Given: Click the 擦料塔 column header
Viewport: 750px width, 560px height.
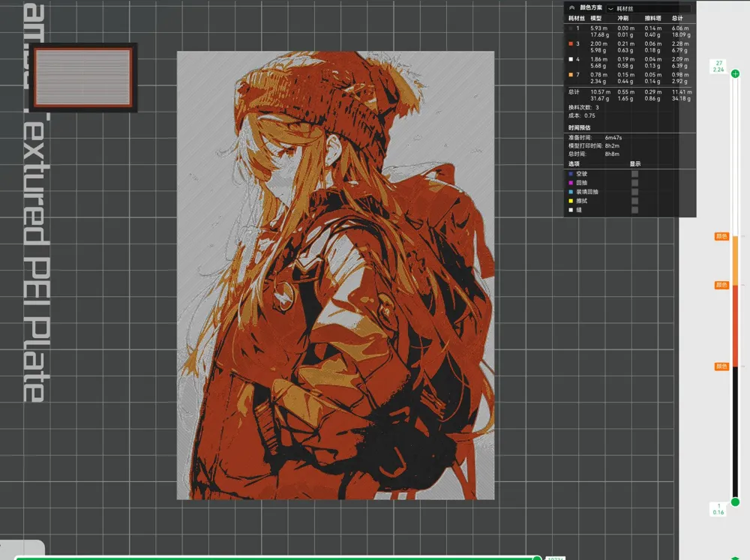Looking at the screenshot, I should 652,18.
